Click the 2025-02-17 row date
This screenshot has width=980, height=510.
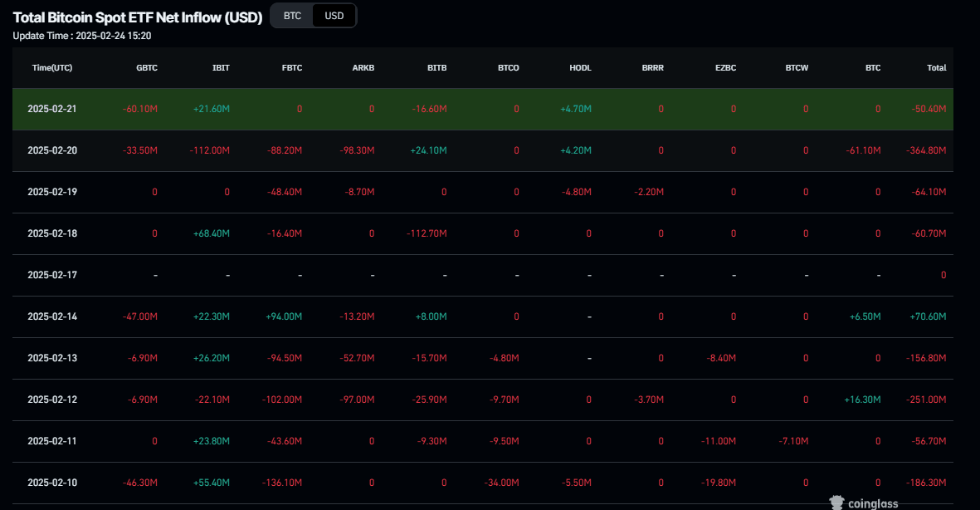tap(52, 275)
